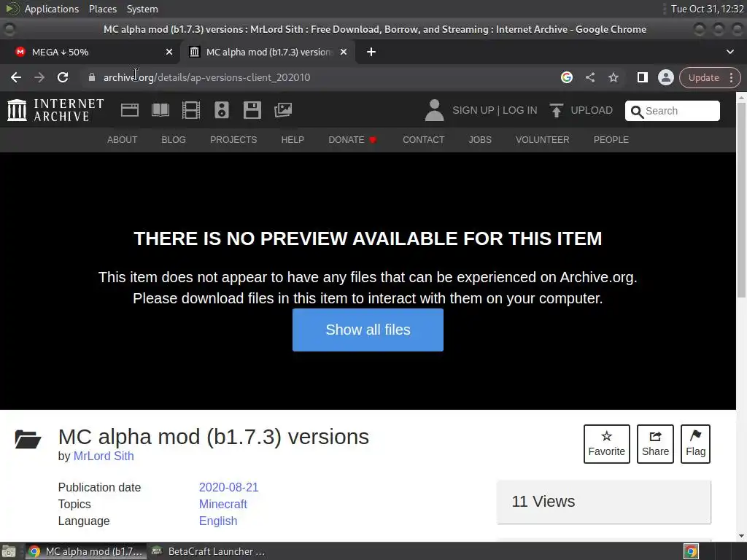747x560 pixels.
Task: Open the Audio speaker icon
Action: tap(222, 110)
